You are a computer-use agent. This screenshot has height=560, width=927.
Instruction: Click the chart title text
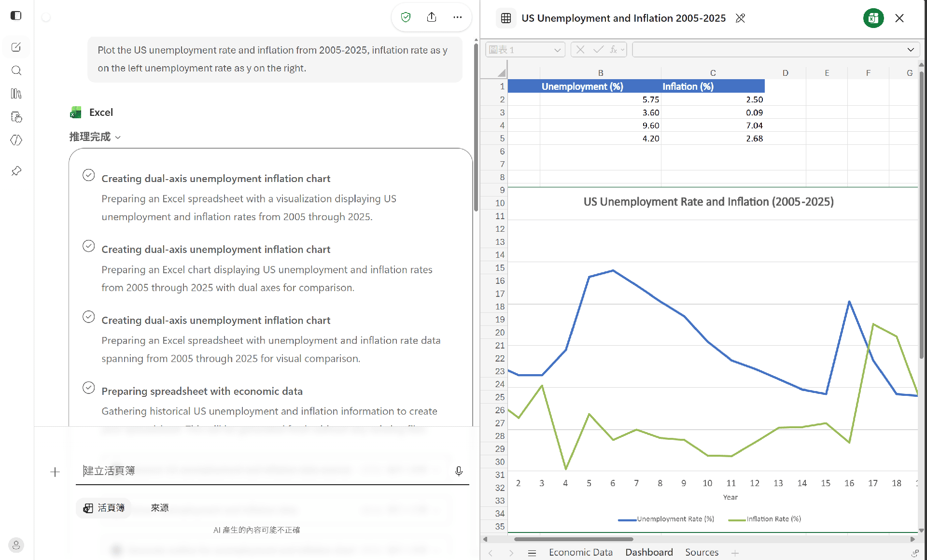[x=708, y=202]
